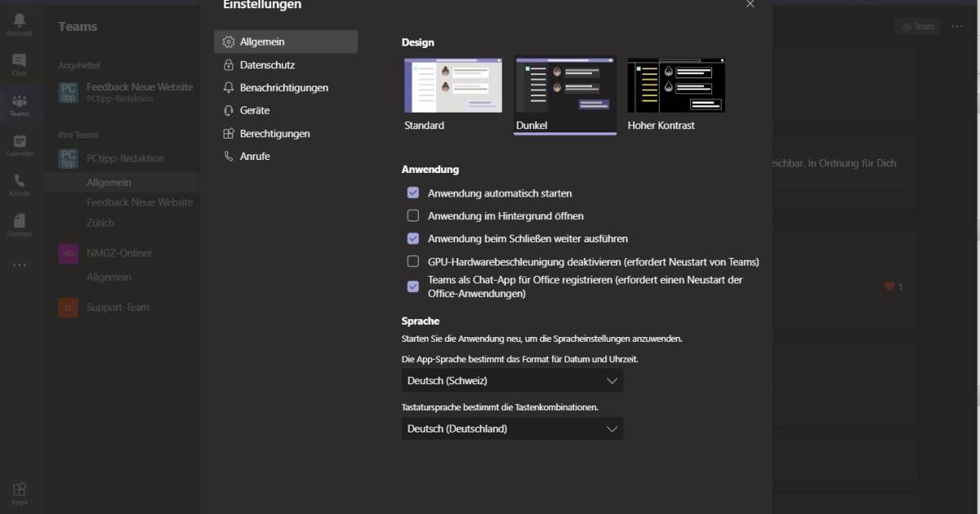Open Allgemein channel under PCtipp-Redaktion

pos(122,183)
